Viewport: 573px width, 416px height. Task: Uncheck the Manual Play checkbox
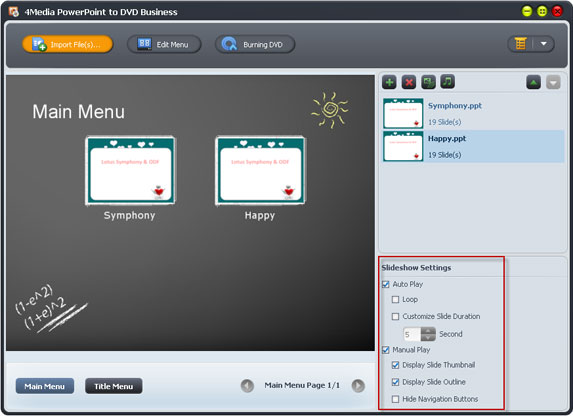tap(386, 350)
